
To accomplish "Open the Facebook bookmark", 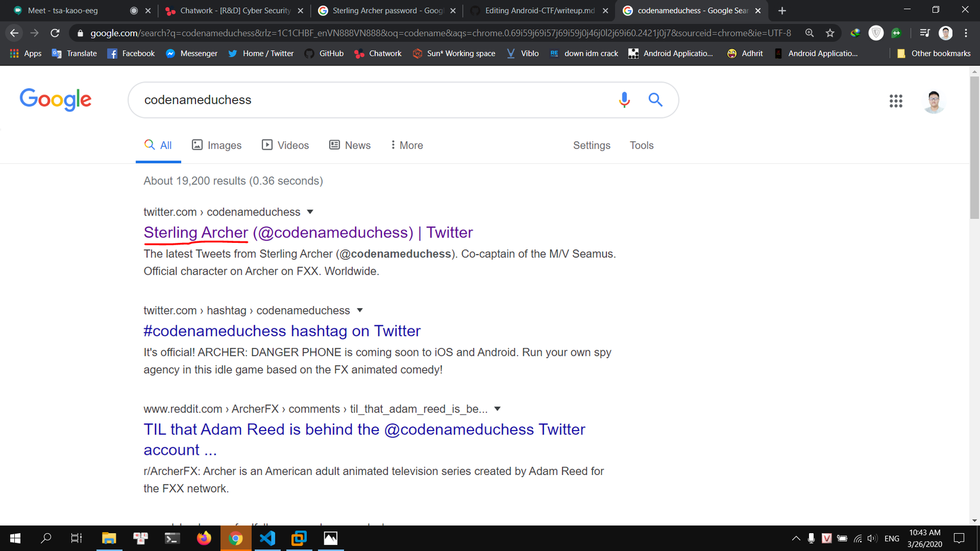I will pos(131,53).
